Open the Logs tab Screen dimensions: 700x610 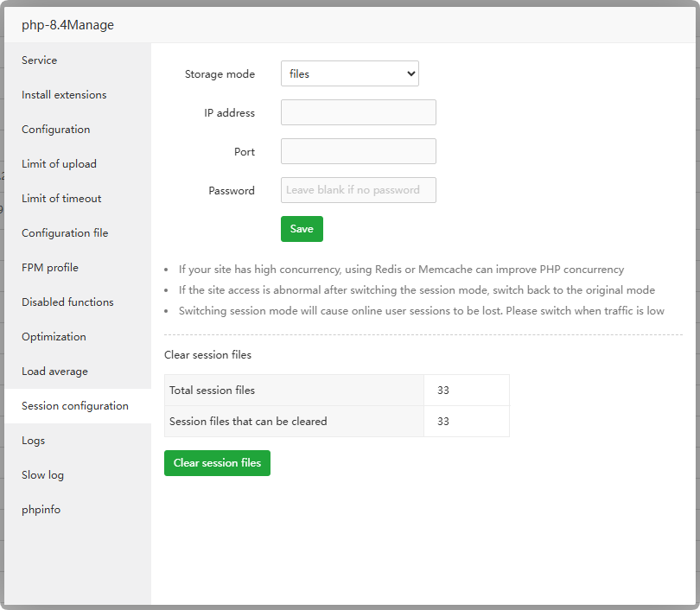point(34,441)
